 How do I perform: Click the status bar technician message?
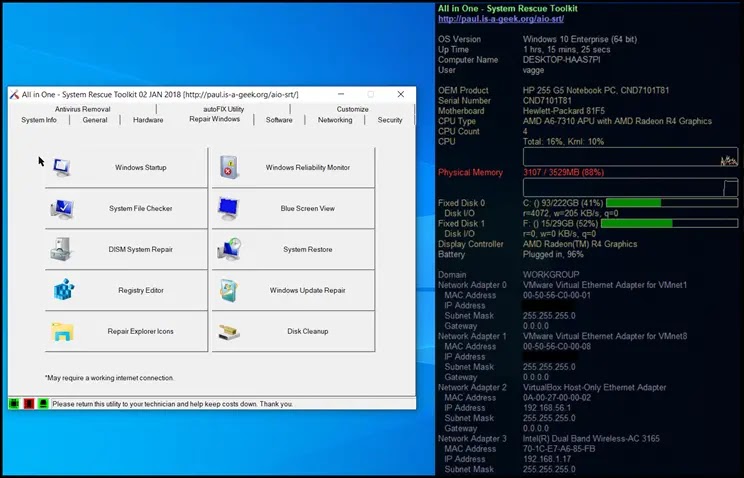coord(173,404)
